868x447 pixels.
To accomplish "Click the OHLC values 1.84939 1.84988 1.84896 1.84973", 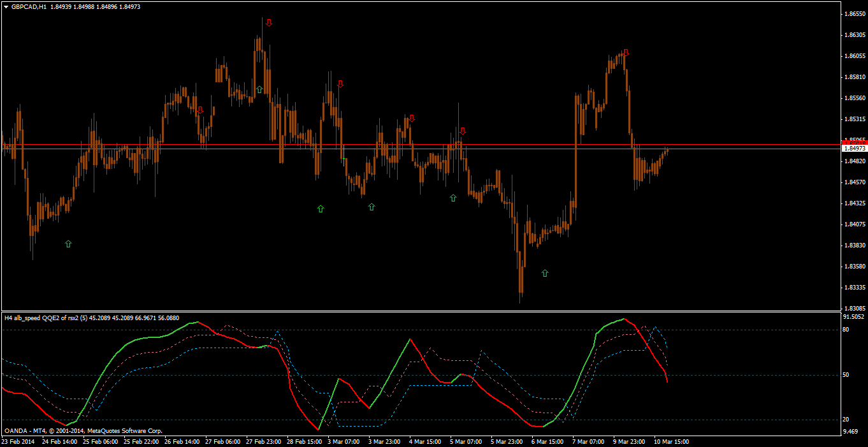I will click(96, 6).
